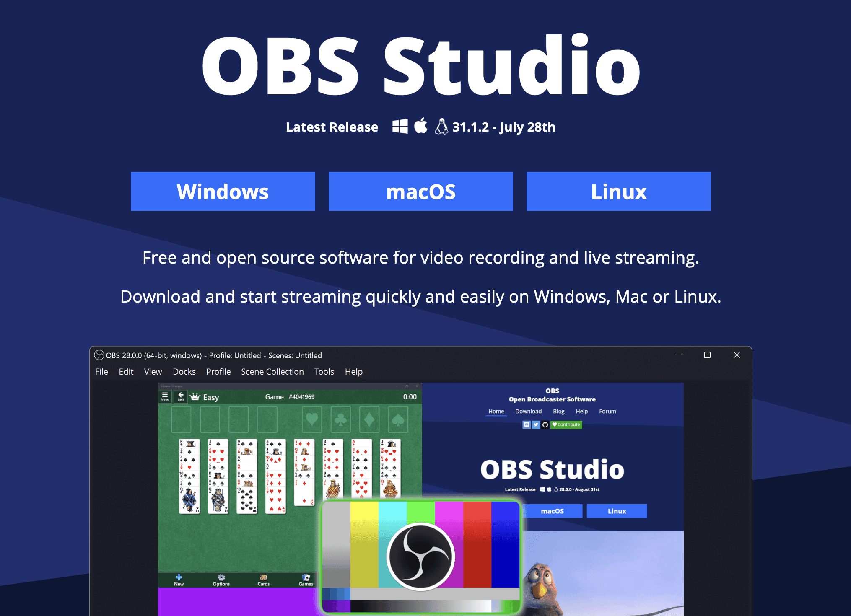The image size is (851, 616).
Task: Expand the Solitaire hamburger Menu
Action: click(x=165, y=396)
